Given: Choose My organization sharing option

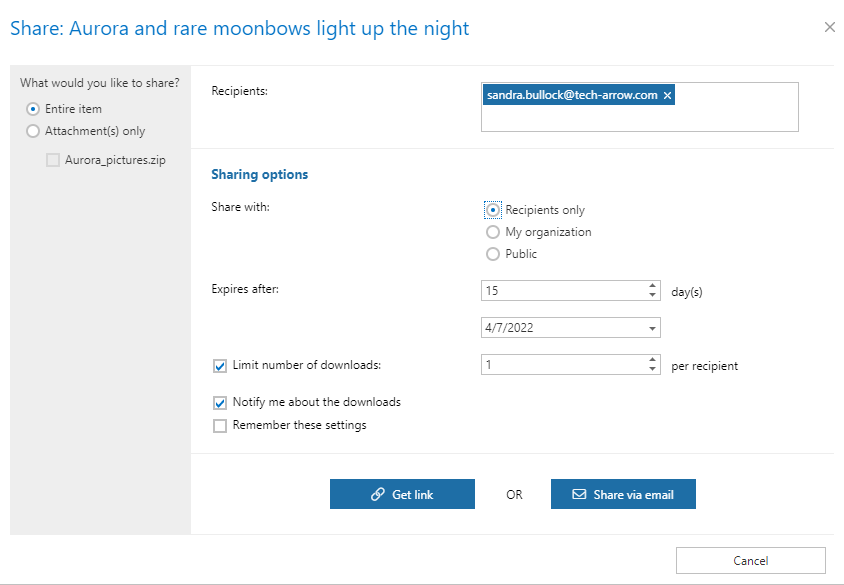Looking at the screenshot, I should pos(493,232).
